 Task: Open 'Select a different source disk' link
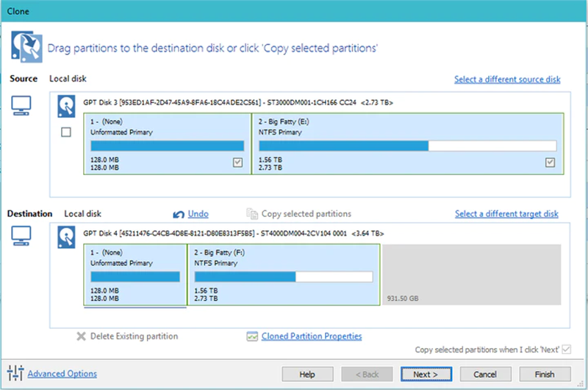[507, 79]
